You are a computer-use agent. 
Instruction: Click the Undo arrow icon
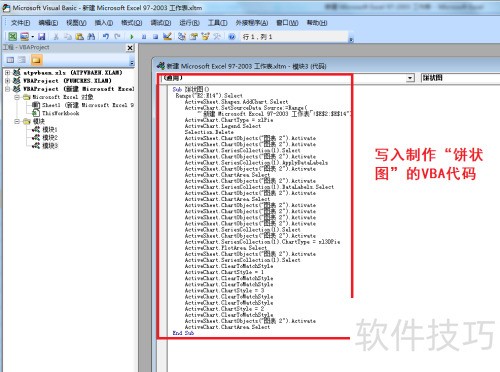point(106,36)
